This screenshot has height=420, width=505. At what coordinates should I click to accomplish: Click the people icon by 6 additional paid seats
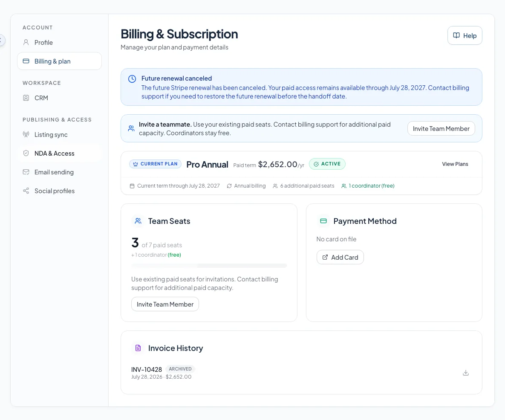click(275, 186)
